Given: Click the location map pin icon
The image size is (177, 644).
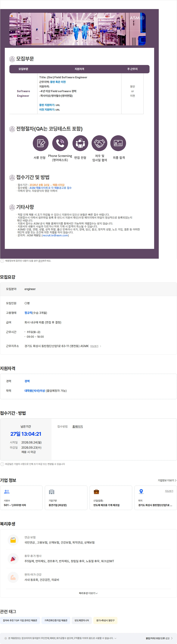Looking at the screenshot, I should click(141, 491).
